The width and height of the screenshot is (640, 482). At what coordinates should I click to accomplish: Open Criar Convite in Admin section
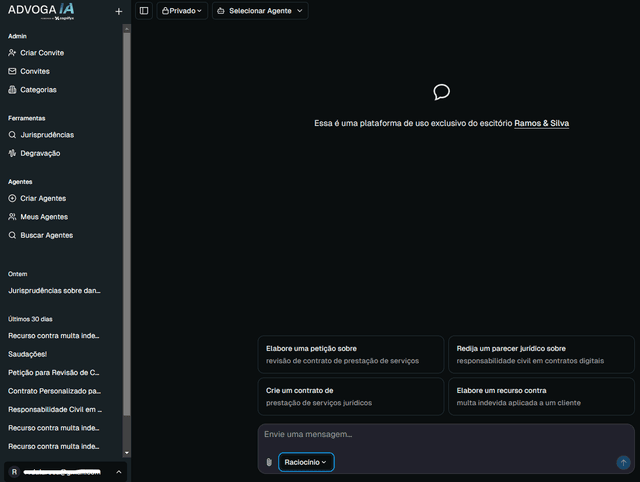[41, 52]
